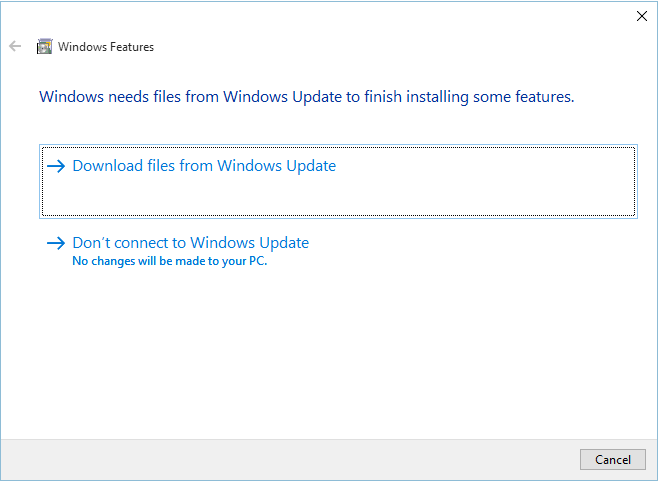Viewport: 659px width, 481px height.
Task: Choose Don't connect to Windows Update
Action: pos(191,243)
